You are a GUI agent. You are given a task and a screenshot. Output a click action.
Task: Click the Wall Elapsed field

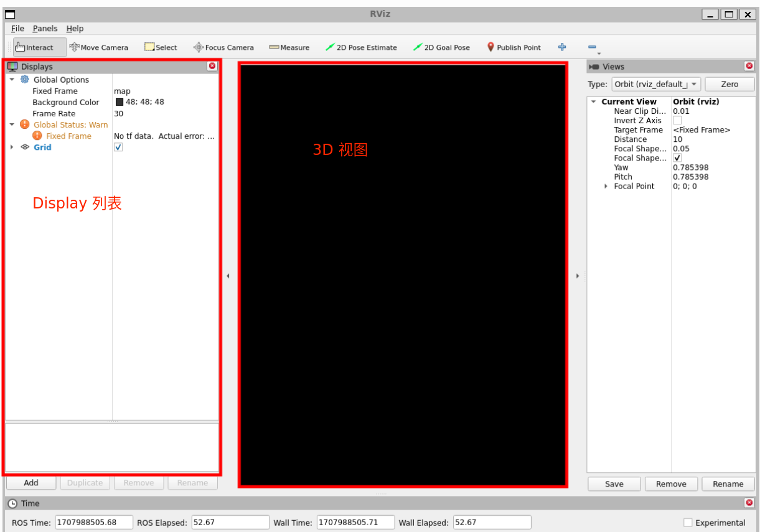coord(492,523)
